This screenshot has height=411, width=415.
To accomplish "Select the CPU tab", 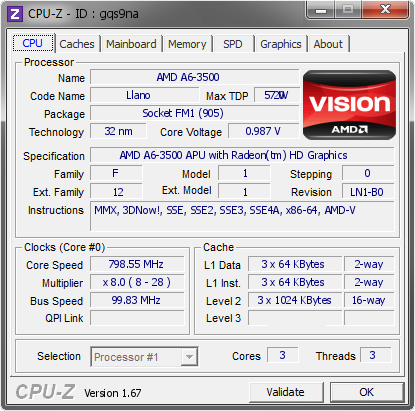I will pyautogui.click(x=33, y=43).
